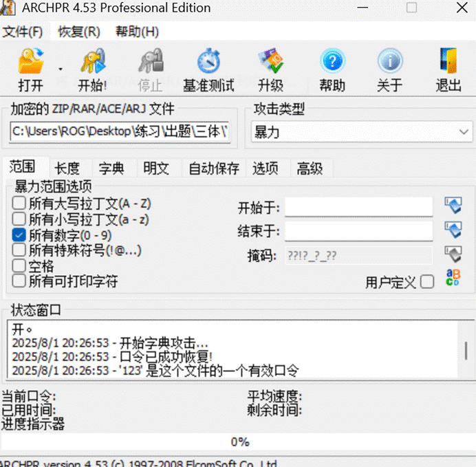The height and width of the screenshot is (467, 476).
Task: Open the 帮助(H) menu
Action: [x=137, y=32]
